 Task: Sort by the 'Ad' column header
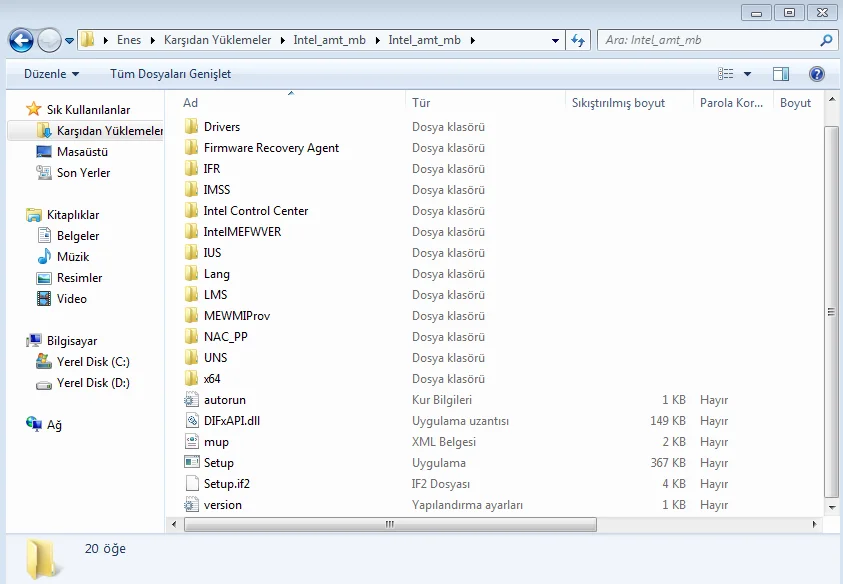pyautogui.click(x=190, y=103)
